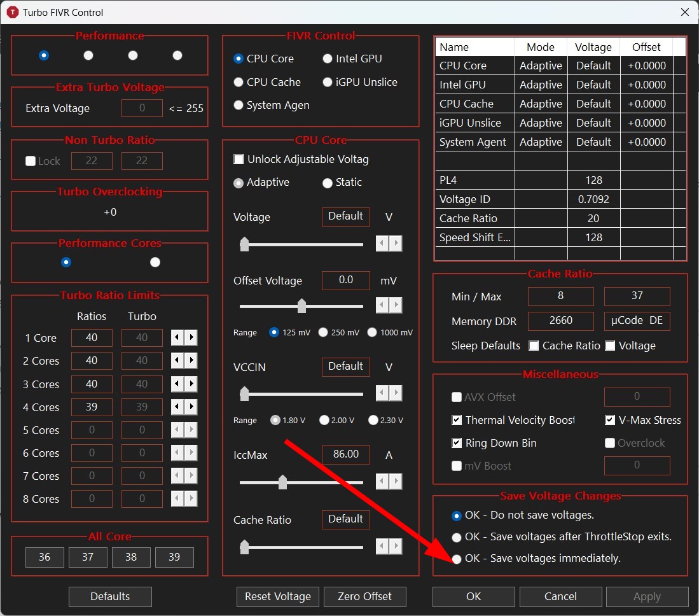
Task: Uncheck Ring Down Bin option
Action: (x=457, y=443)
